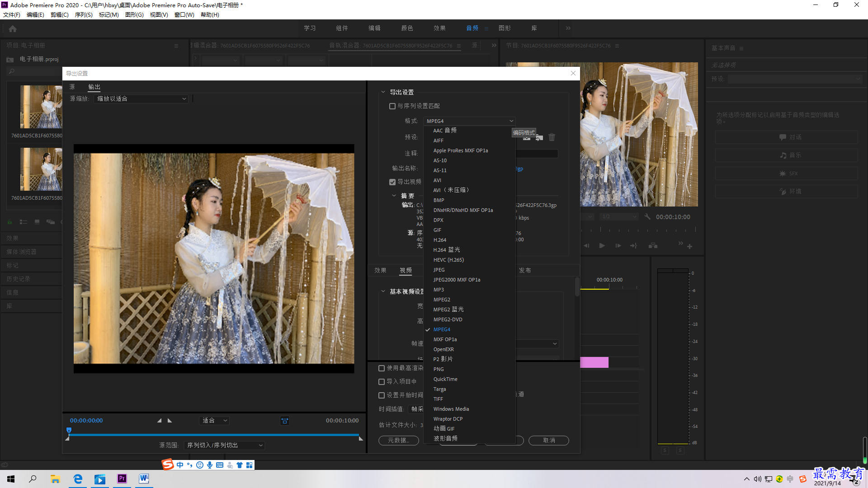Screen dimensions: 868x488
Task: Click the 取消 button in export dialog
Action: [x=549, y=441]
